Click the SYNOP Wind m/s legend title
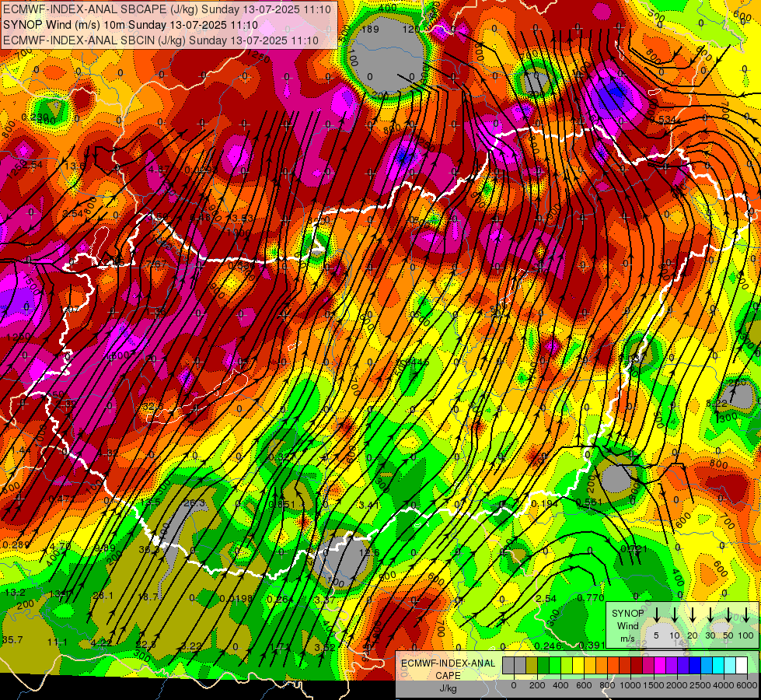The image size is (761, 700). pos(627,625)
